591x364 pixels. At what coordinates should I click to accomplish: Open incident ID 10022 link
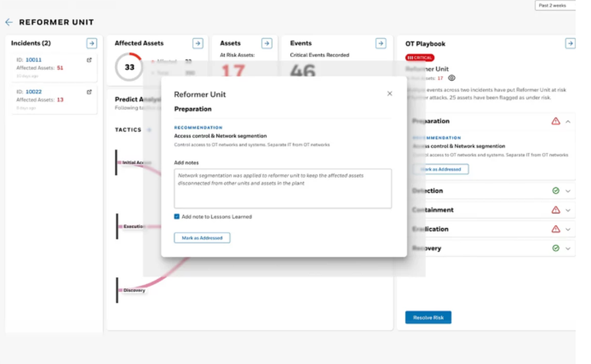(x=34, y=92)
